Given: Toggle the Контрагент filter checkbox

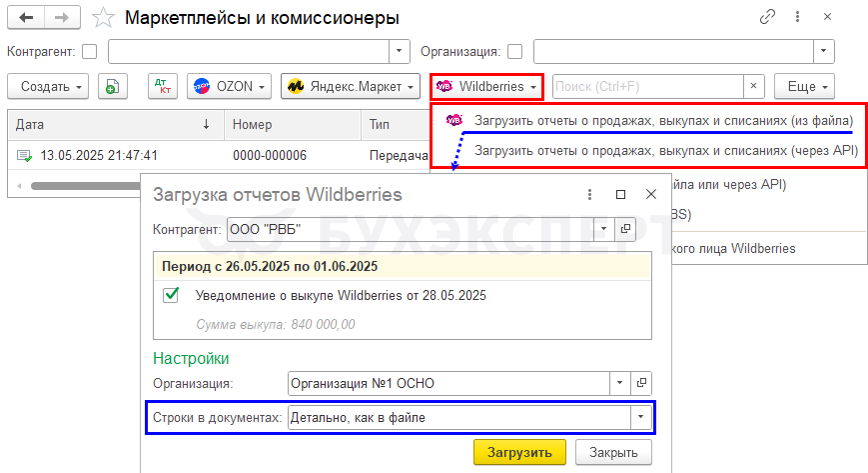Looking at the screenshot, I should pyautogui.click(x=90, y=52).
